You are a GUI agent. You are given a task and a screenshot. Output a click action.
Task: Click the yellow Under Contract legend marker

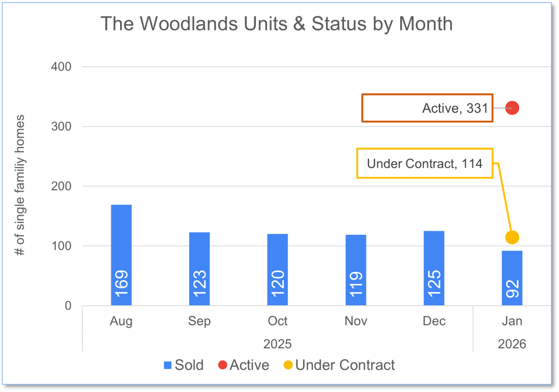(288, 365)
